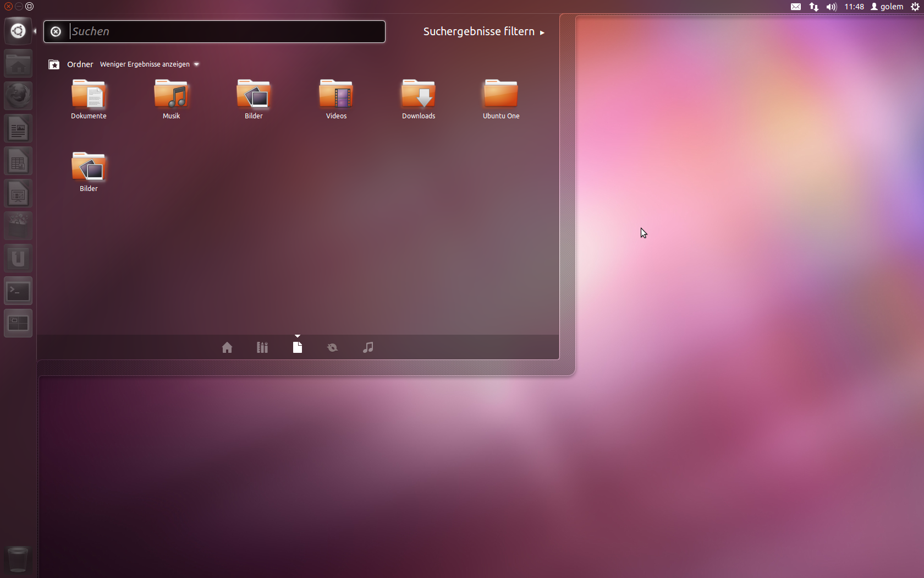
Task: Clear the search with the x button
Action: tap(56, 31)
